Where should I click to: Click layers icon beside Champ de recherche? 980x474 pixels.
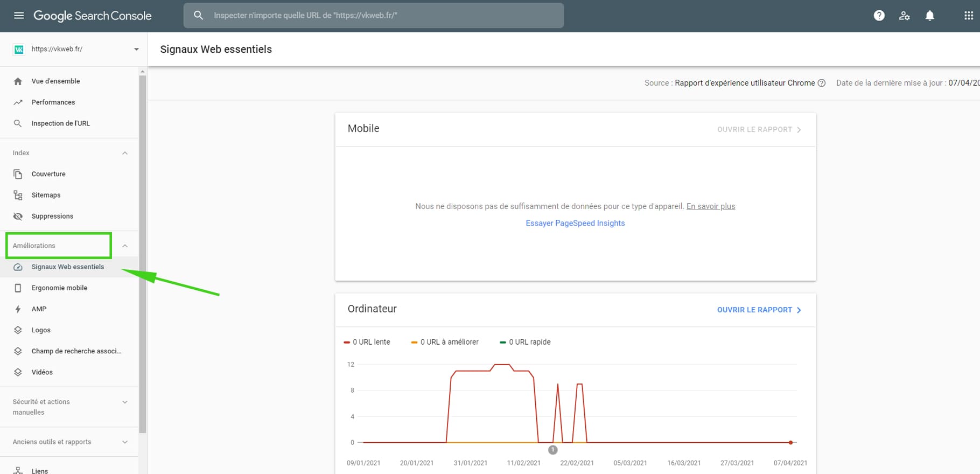(x=18, y=351)
